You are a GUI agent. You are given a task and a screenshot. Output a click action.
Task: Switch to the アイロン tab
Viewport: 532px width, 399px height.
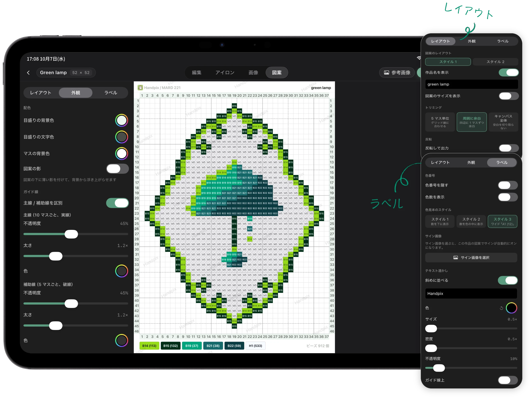[x=225, y=73]
